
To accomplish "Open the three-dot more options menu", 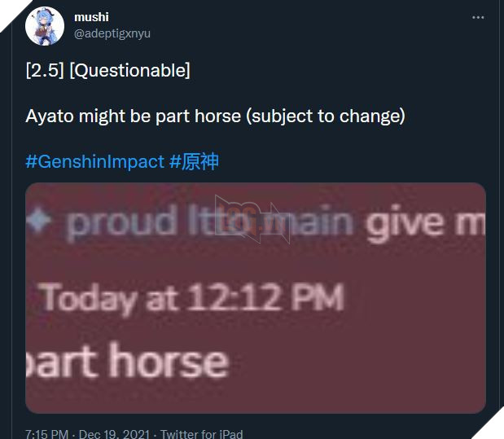I will (476, 16).
